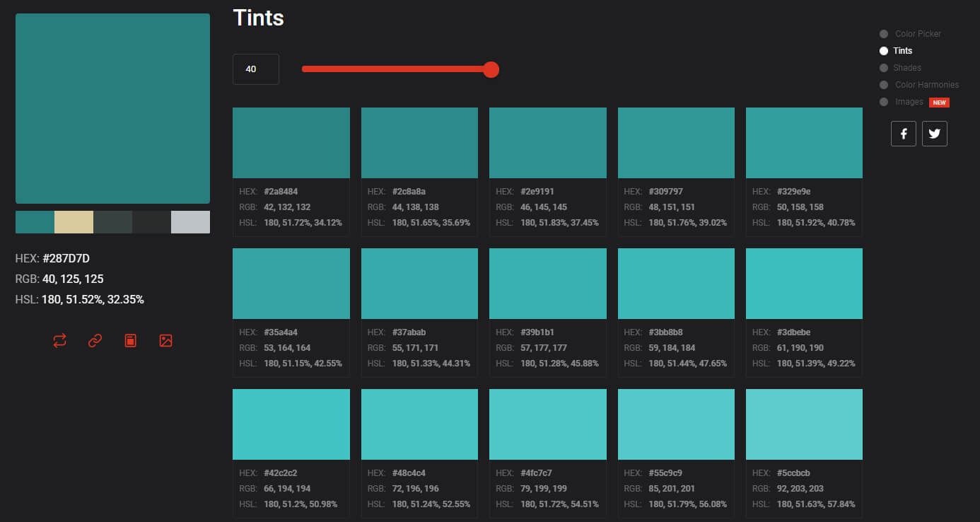The height and width of the screenshot is (522, 980).
Task: Select the light gray palette swatch
Action: [189, 221]
